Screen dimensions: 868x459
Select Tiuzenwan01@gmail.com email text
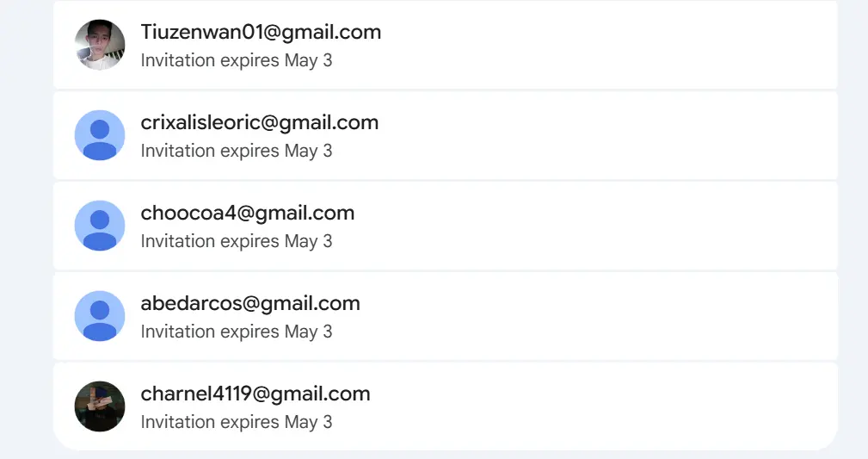point(261,32)
